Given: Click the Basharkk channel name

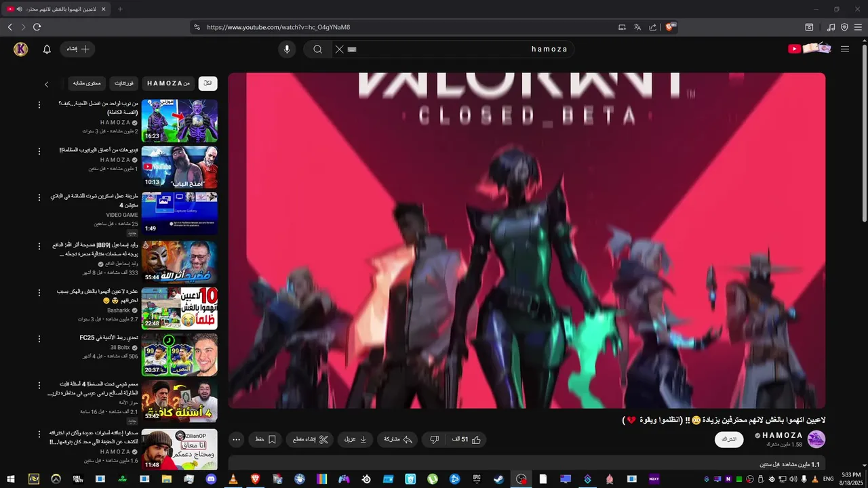Looking at the screenshot, I should pos(119,310).
